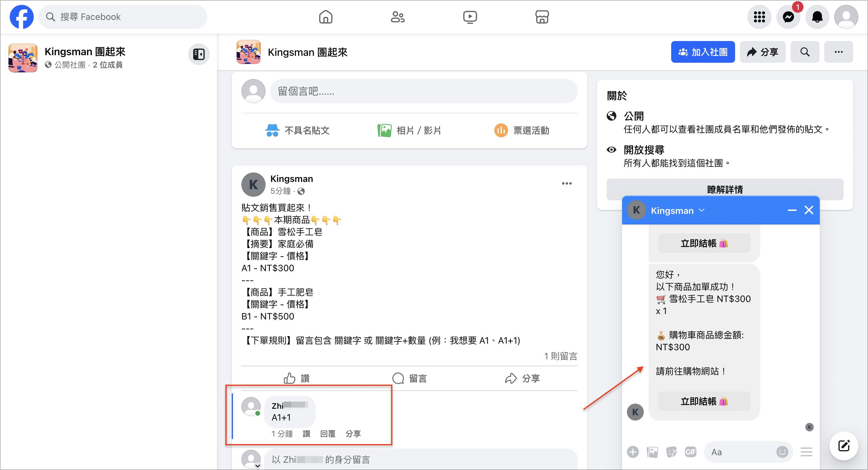
Task: Open Kingsman author name link
Action: pyautogui.click(x=291, y=179)
